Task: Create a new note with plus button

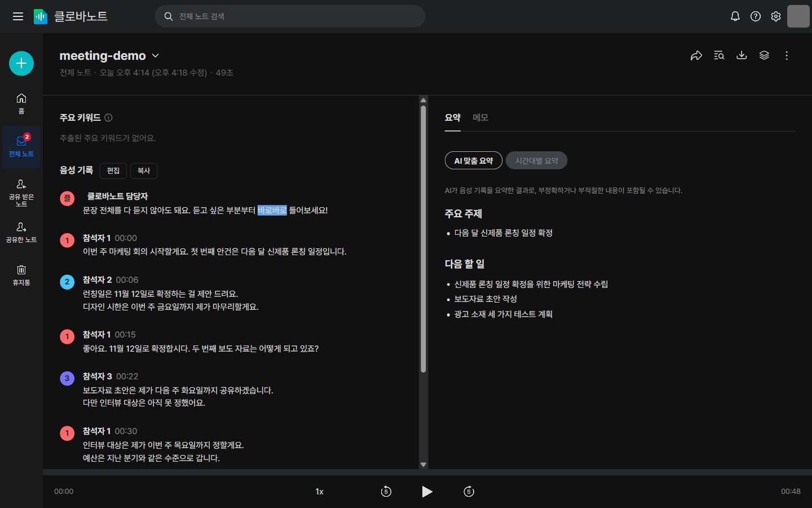Action: (21, 63)
